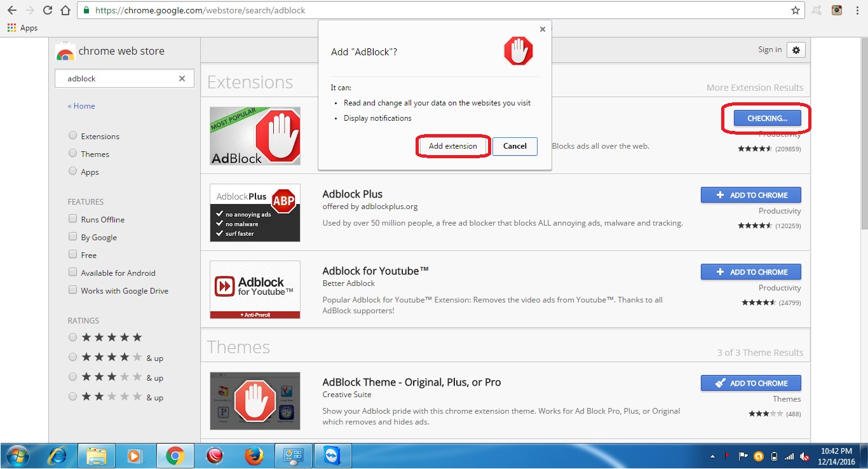This screenshot has width=868, height=469.
Task: Check the Runs Offline feature box
Action: click(72, 219)
